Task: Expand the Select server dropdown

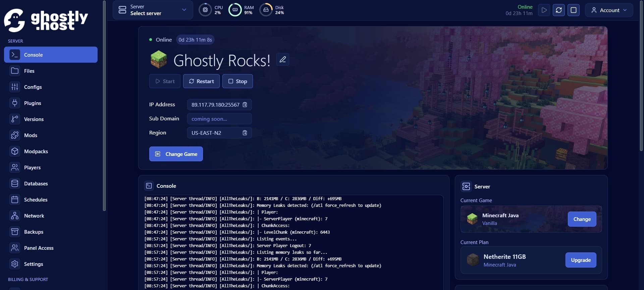Action: click(153, 10)
